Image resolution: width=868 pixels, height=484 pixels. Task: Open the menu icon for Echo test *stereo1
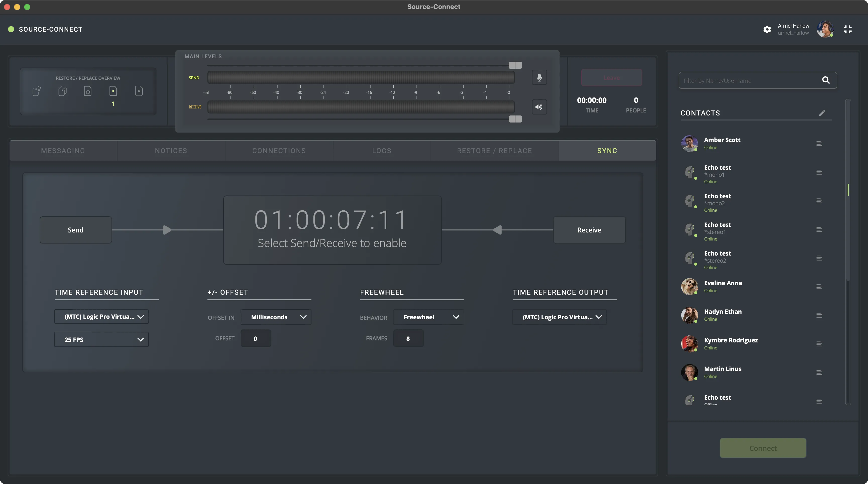(x=819, y=230)
